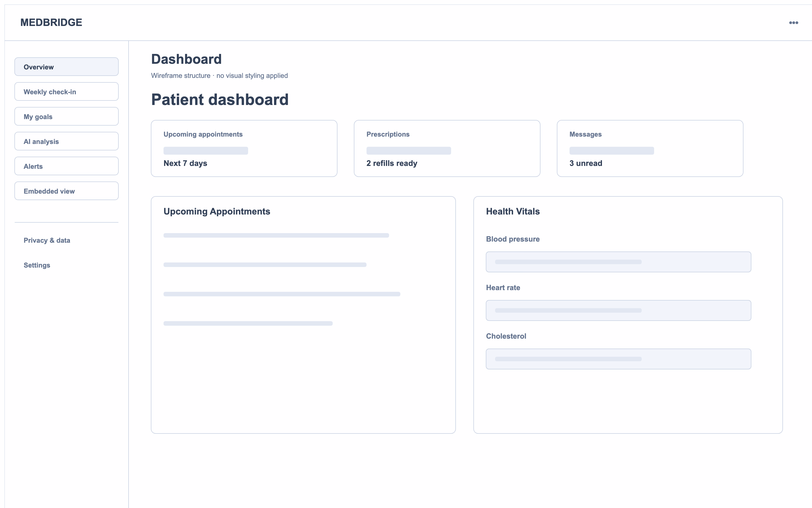The height and width of the screenshot is (508, 812).
Task: Open the Upcoming appointments summary card
Action: click(244, 148)
